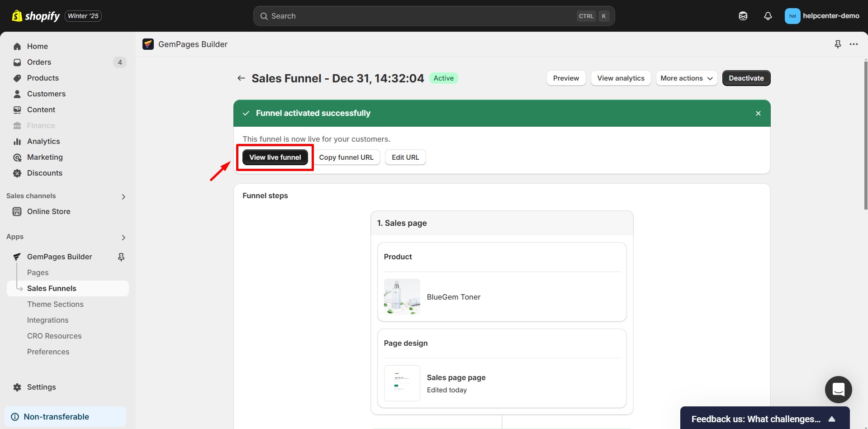Toggle the pin next to GemPages Builder sidebar
Image resolution: width=868 pixels, height=429 pixels.
(121, 257)
